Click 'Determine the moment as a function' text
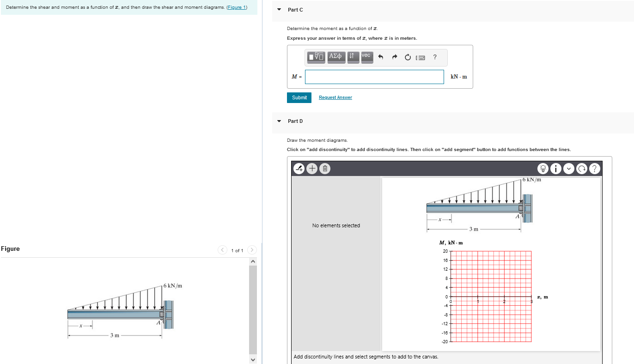 click(332, 29)
